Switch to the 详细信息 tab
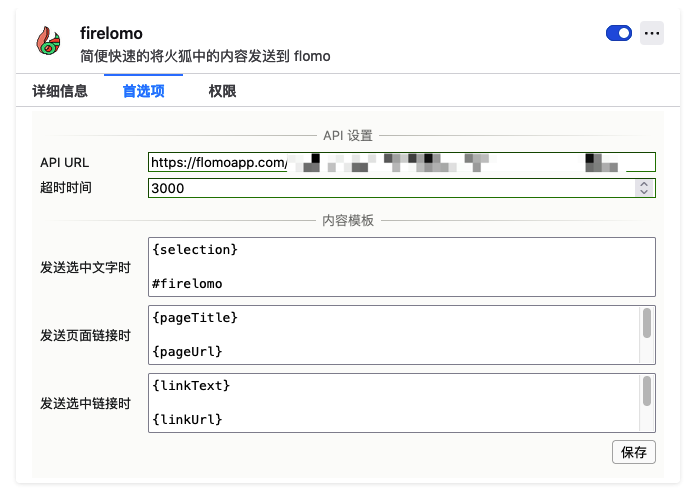The width and height of the screenshot is (692, 496). [x=60, y=91]
